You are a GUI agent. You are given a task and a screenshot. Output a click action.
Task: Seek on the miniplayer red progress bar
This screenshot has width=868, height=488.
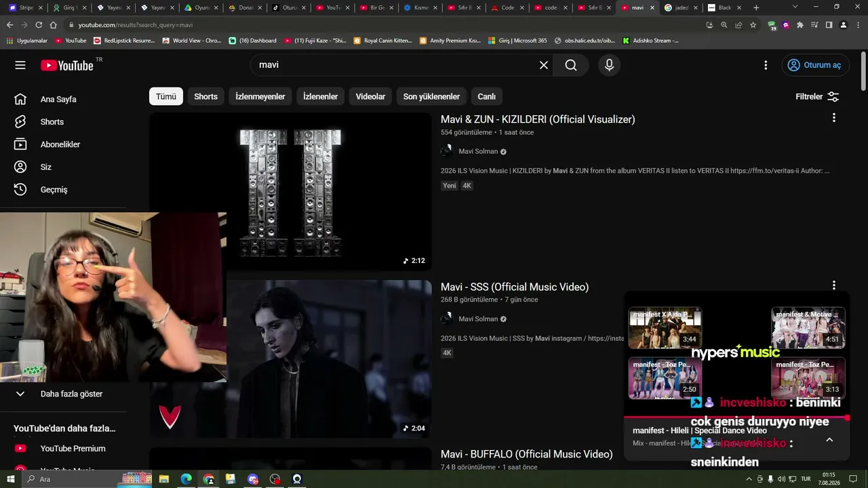[736, 417]
